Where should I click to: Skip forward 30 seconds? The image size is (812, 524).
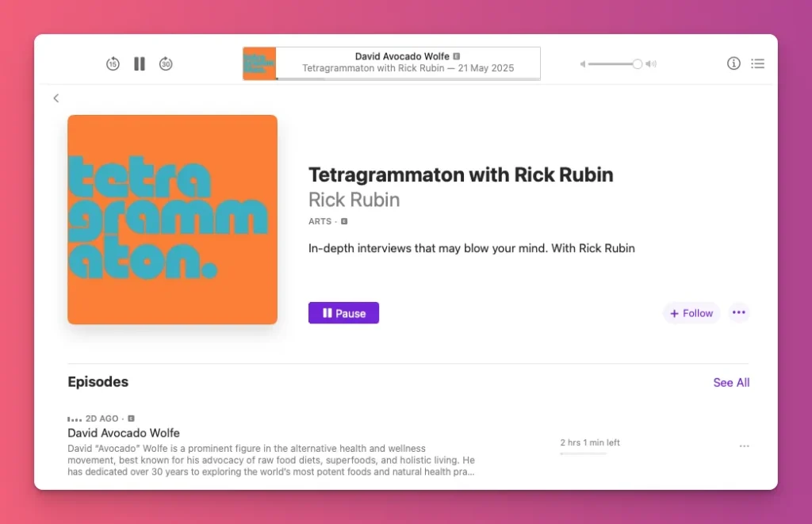(166, 63)
